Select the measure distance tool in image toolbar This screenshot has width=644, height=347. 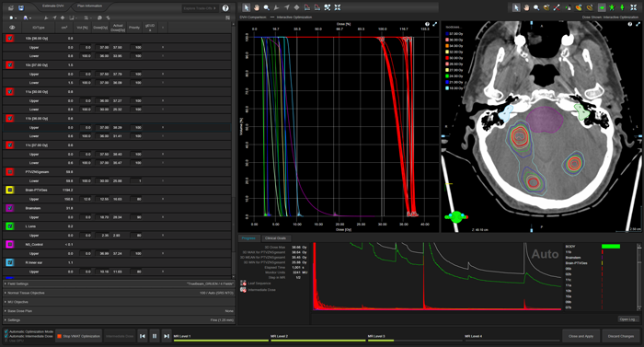(557, 7)
